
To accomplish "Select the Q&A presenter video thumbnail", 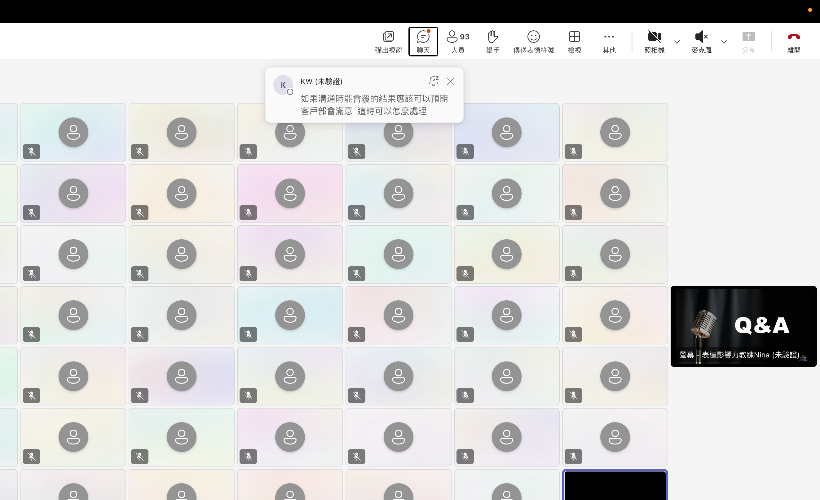I will click(743, 326).
